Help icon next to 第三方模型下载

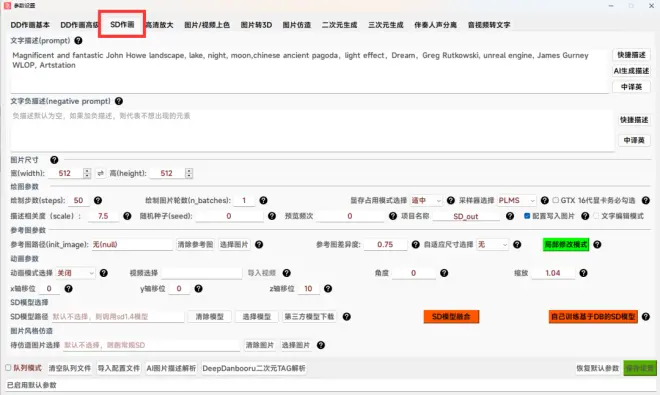coord(346,317)
